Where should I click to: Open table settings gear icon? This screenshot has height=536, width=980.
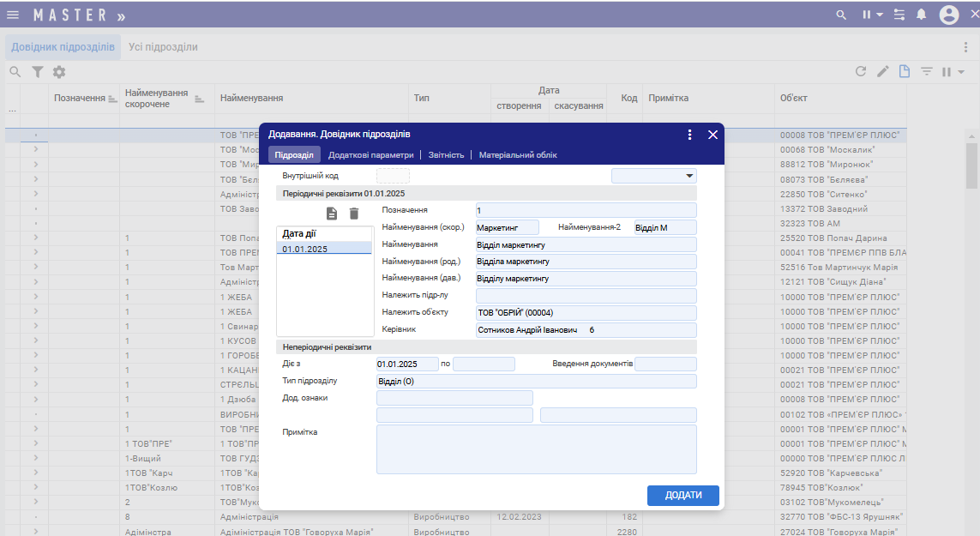click(59, 72)
